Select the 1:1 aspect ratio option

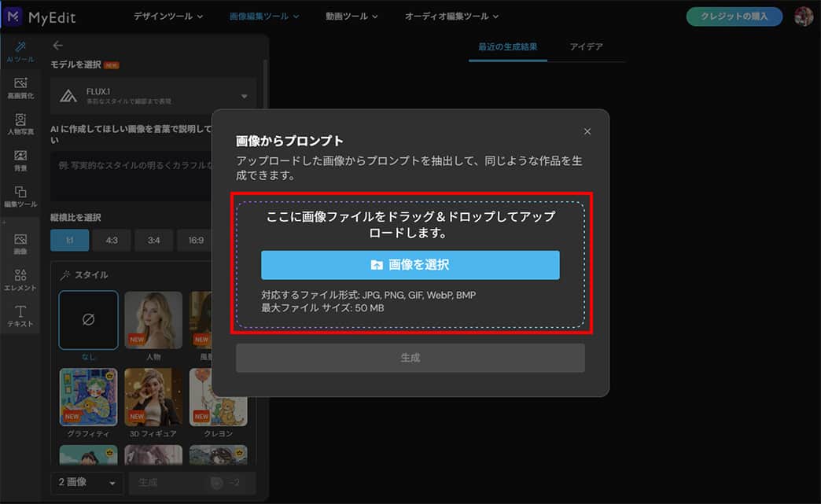69,241
